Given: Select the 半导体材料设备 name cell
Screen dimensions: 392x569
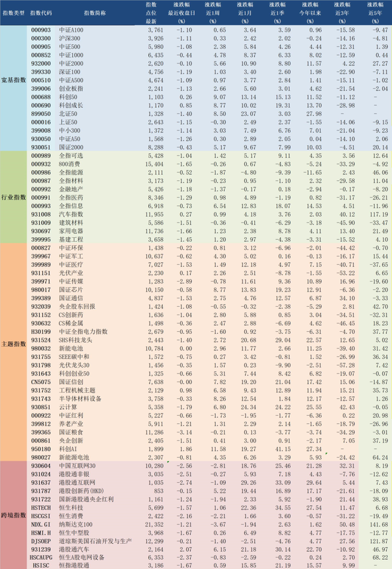Looking at the screenshot, I should (x=80, y=399).
